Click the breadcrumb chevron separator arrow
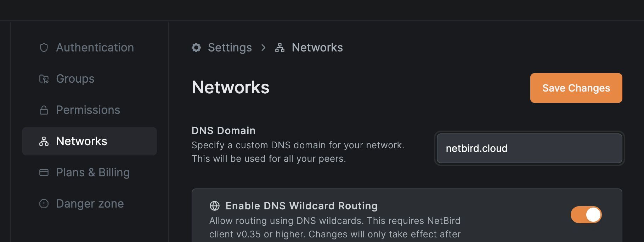Viewport: 644px width, 242px height. 263,48
